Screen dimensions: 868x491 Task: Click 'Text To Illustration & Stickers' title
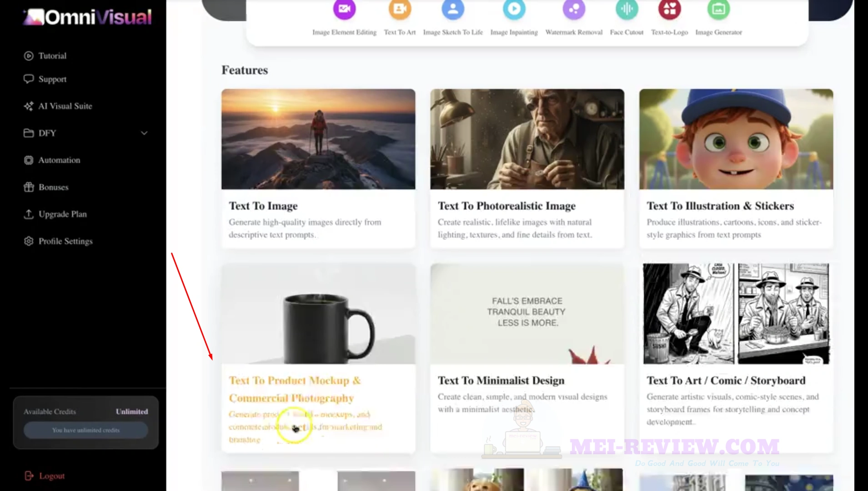[720, 206]
